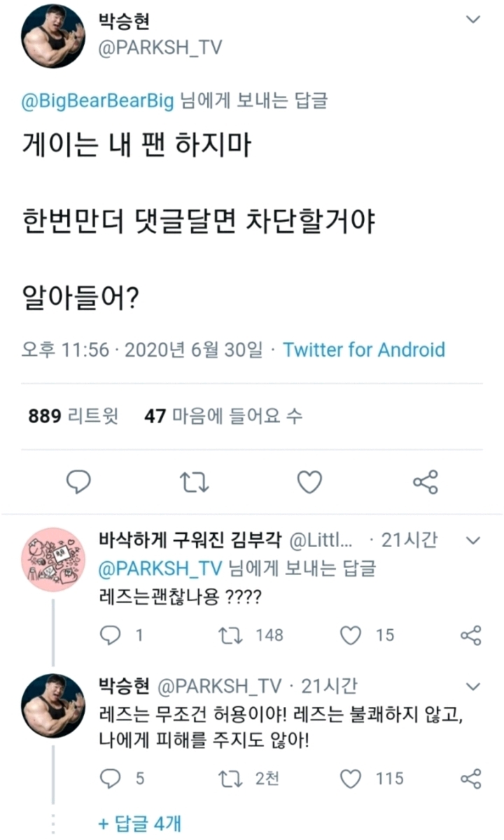Open options chevron on bottom 박승현 reply
Screen dimensions: 504x840
click(472, 686)
